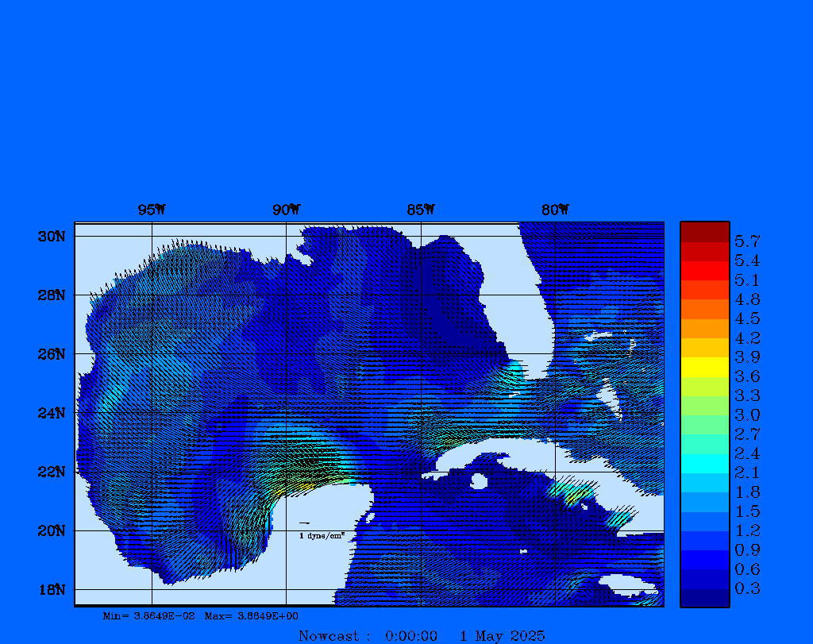Click the 95W longitude label
Image resolution: width=813 pixels, height=644 pixels.
152,210
